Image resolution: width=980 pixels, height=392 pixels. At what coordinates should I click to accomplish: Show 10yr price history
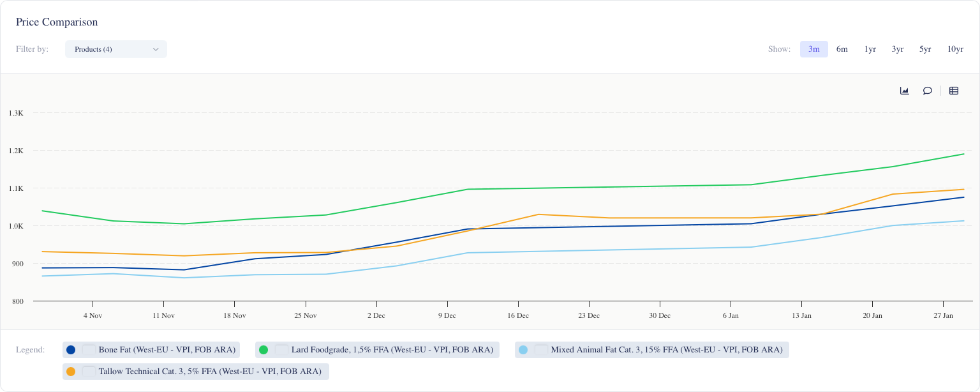954,49
